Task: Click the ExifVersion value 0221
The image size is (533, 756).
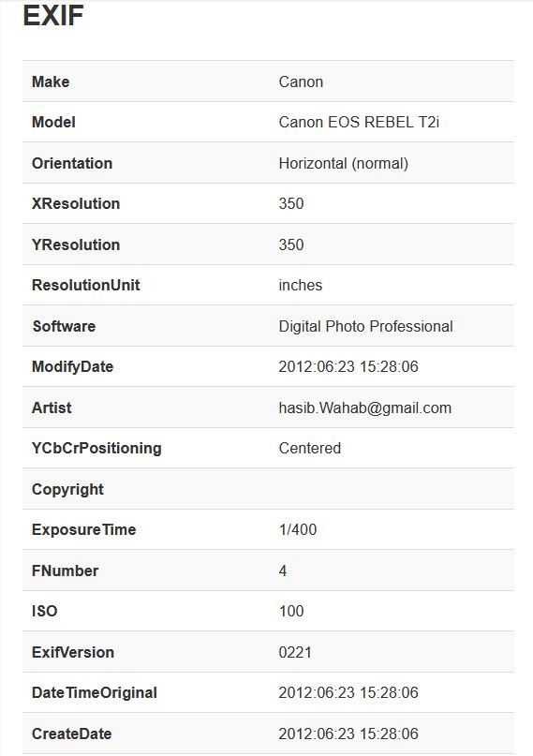Action: pyautogui.click(x=295, y=652)
